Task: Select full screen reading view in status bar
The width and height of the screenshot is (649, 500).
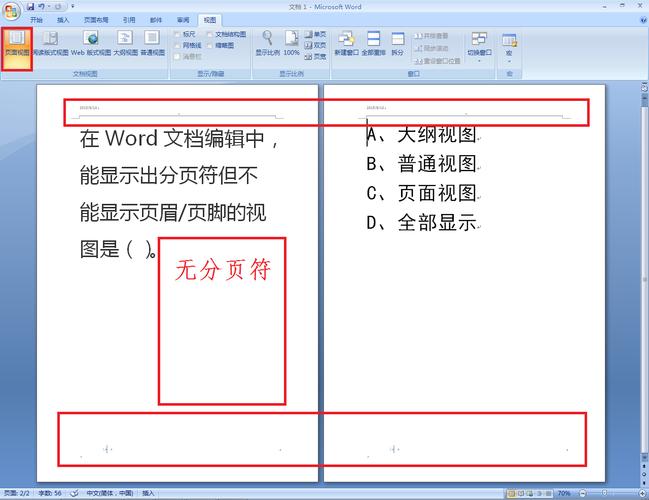Action: tap(521, 493)
